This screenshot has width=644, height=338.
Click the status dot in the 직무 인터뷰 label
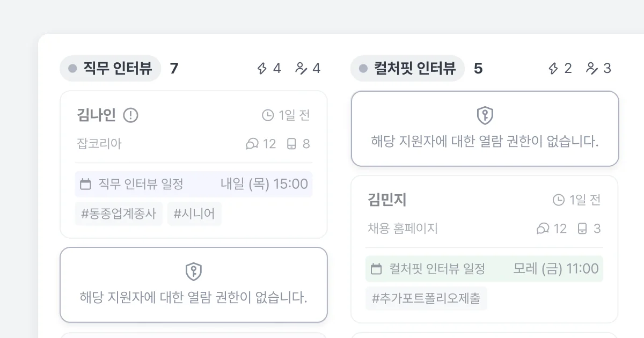coord(72,68)
